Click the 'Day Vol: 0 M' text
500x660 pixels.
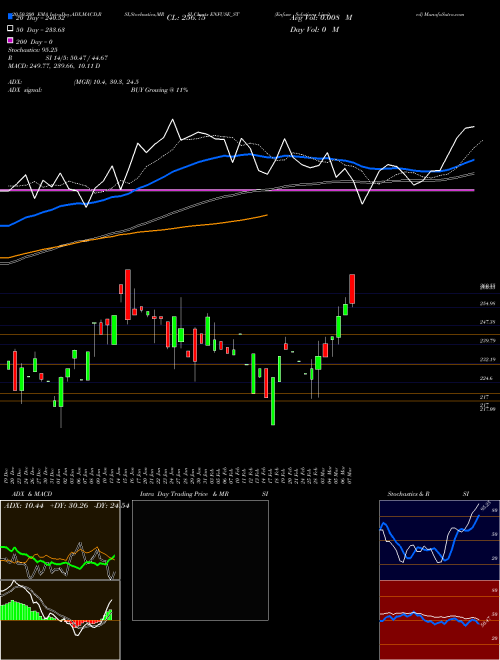314,29
